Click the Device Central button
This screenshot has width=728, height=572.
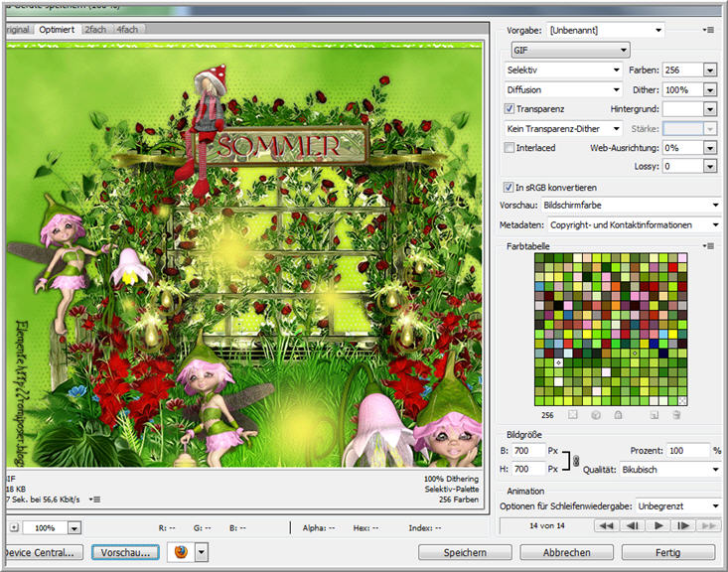click(x=43, y=552)
